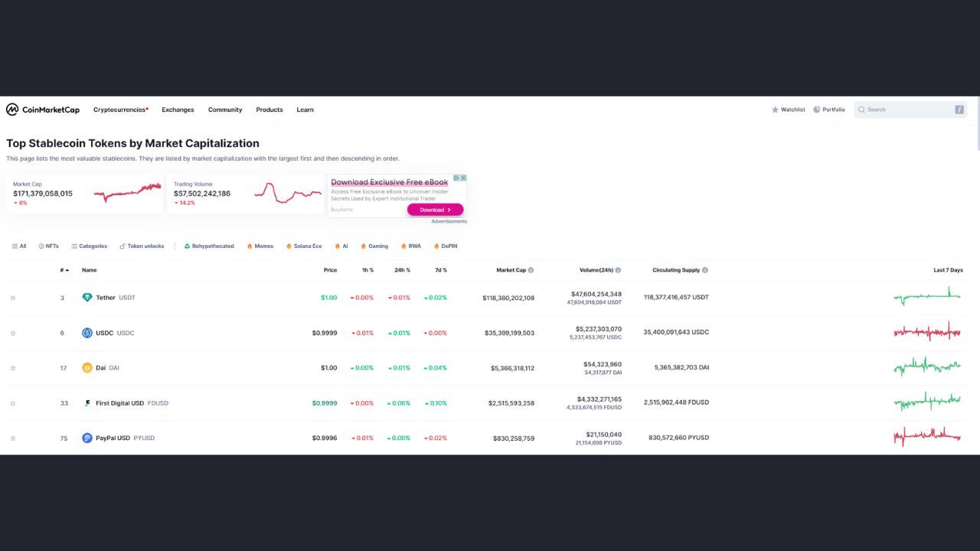Sort table by Price column
The image size is (980, 551).
click(330, 270)
